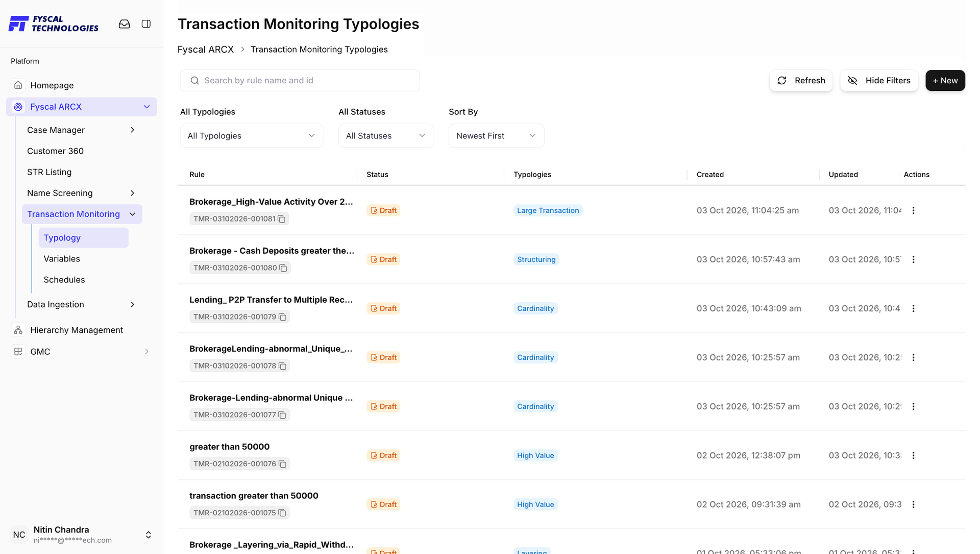The height and width of the screenshot is (554, 980).
Task: Open actions menu for Lending_ P2P Transfer rule
Action: pyautogui.click(x=913, y=308)
